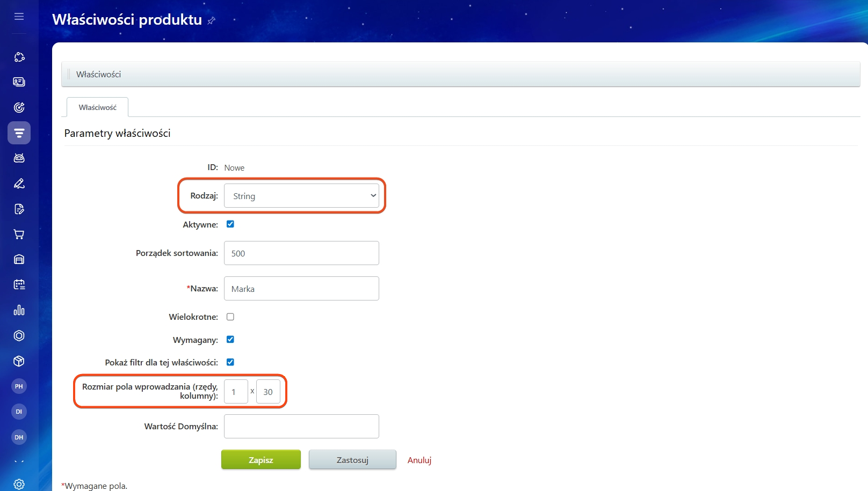
Task: Enable the Wielokrotne checkbox
Action: pyautogui.click(x=230, y=317)
